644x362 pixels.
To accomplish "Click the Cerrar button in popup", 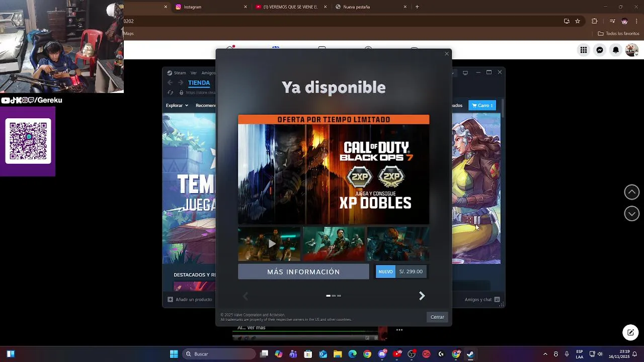I will click(x=437, y=317).
